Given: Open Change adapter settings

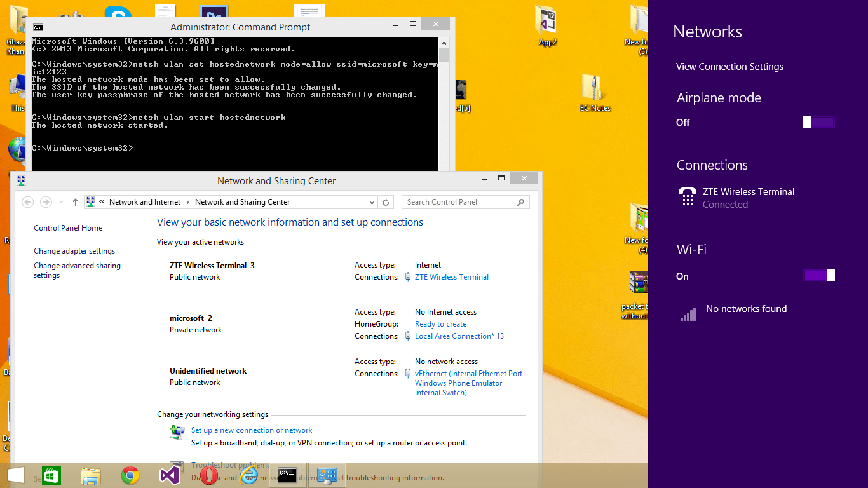Looking at the screenshot, I should coord(74,251).
